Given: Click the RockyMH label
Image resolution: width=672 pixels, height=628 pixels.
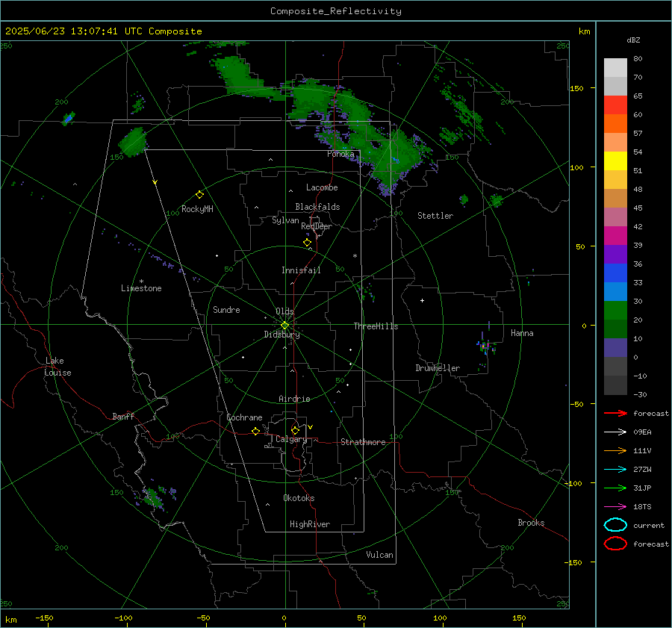Looking at the screenshot, I should 197,209.
